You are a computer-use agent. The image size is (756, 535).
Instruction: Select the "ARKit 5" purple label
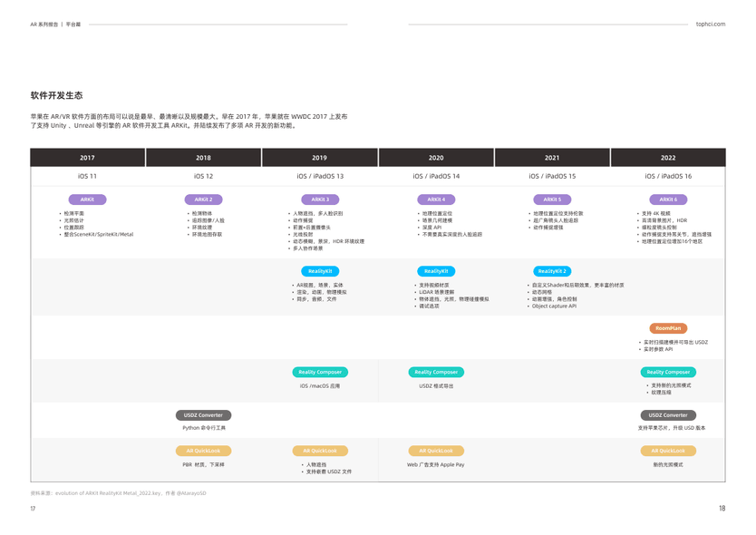tap(552, 199)
